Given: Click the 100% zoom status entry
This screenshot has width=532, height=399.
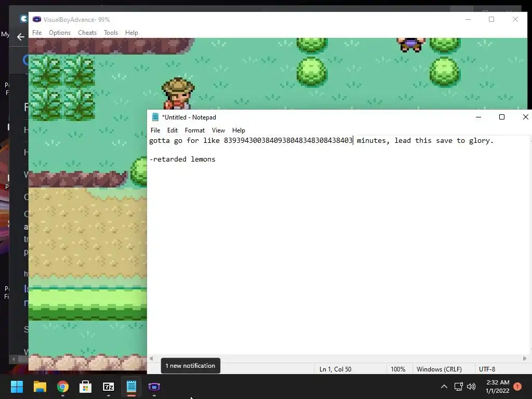Looking at the screenshot, I should pos(398,369).
